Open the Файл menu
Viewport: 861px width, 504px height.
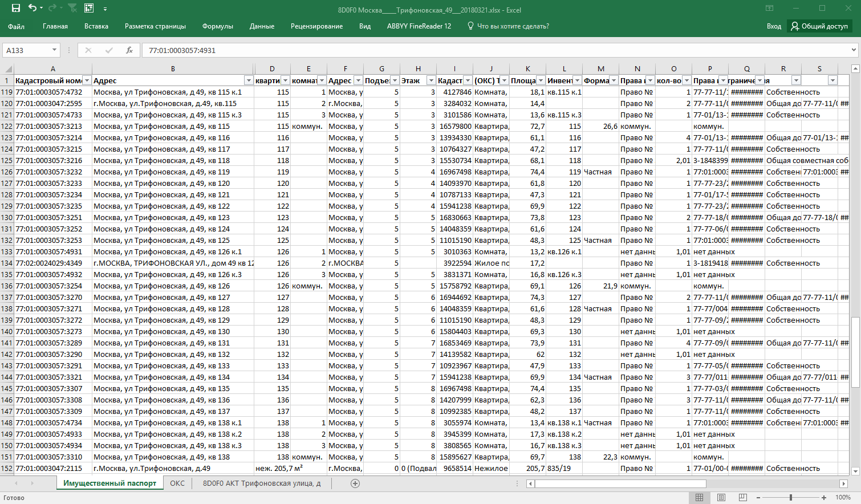(16, 26)
